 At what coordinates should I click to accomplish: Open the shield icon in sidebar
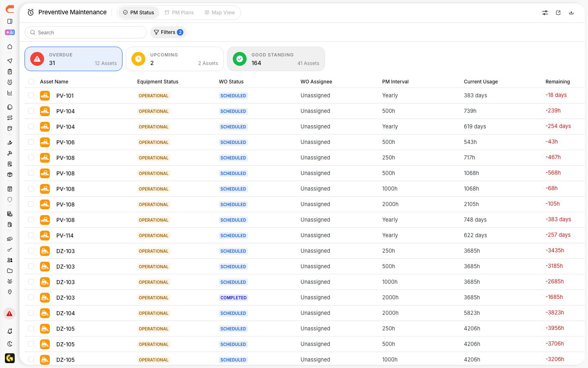click(10, 200)
